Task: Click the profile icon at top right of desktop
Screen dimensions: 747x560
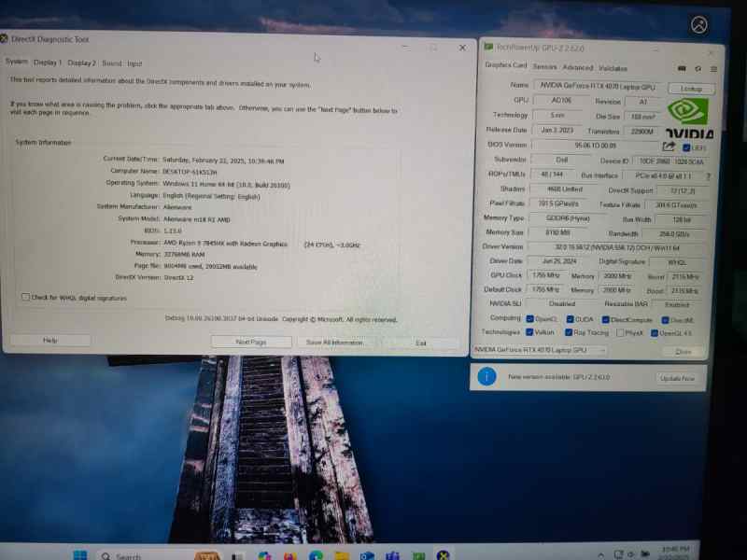Action: [698, 25]
